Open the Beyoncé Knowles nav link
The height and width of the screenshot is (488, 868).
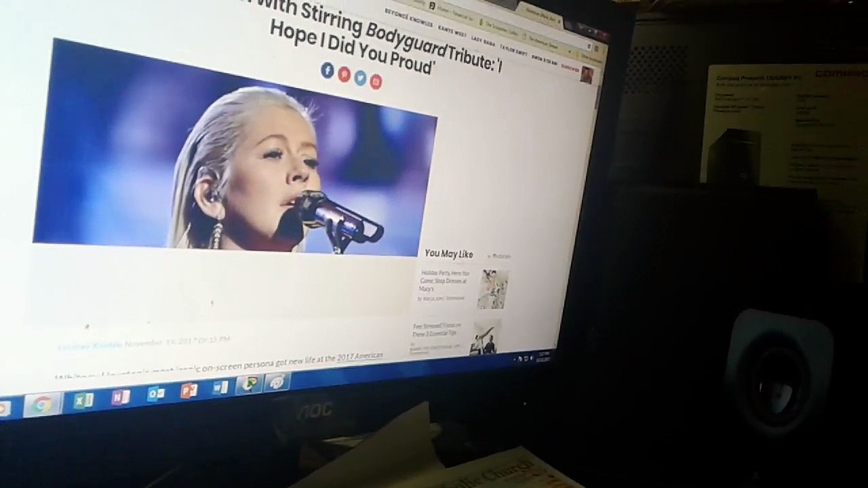pos(409,18)
